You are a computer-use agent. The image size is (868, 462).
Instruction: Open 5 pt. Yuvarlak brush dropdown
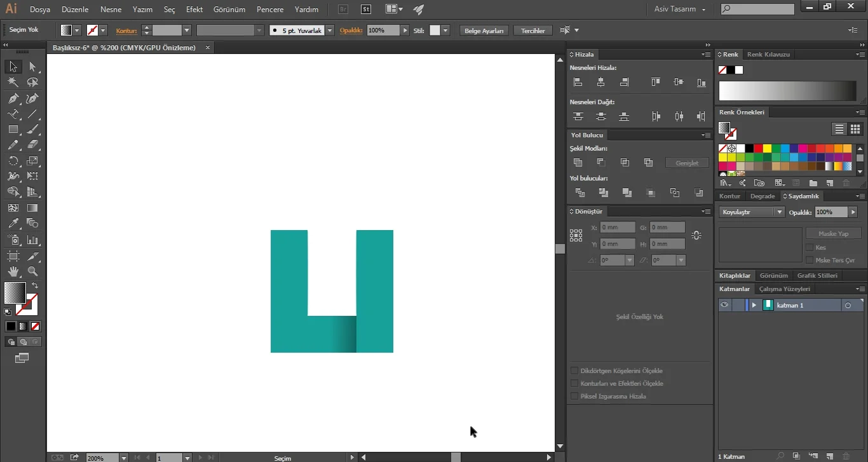[x=330, y=31]
